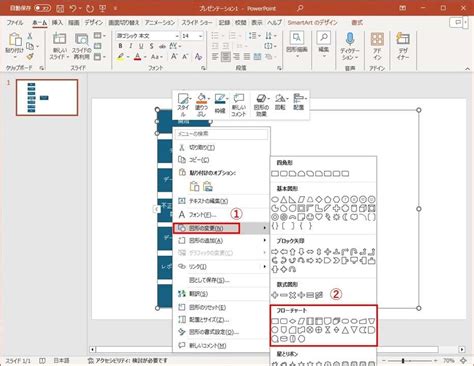The image size is (474, 366).
Task: Open the File (ファイル) tab
Action: tap(15, 22)
